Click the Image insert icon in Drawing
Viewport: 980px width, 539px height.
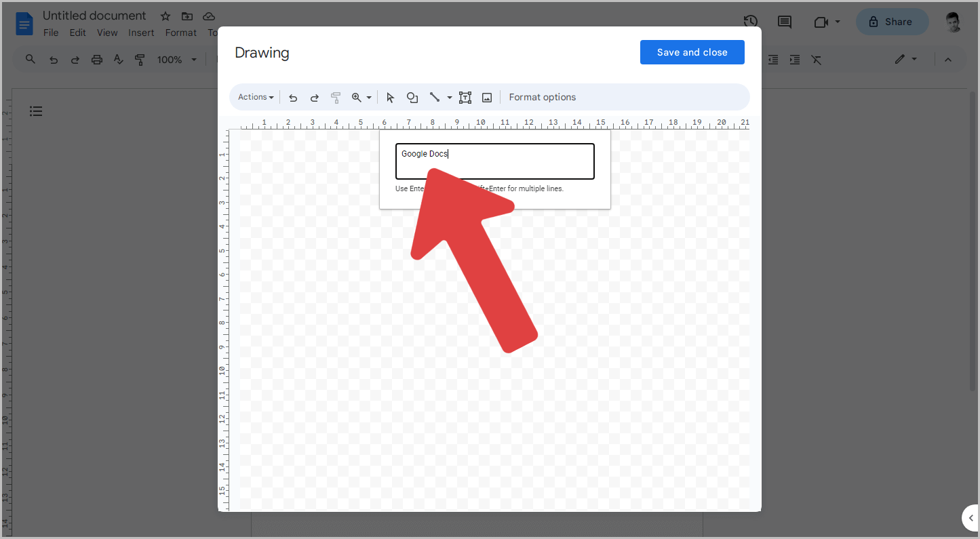pyautogui.click(x=487, y=98)
